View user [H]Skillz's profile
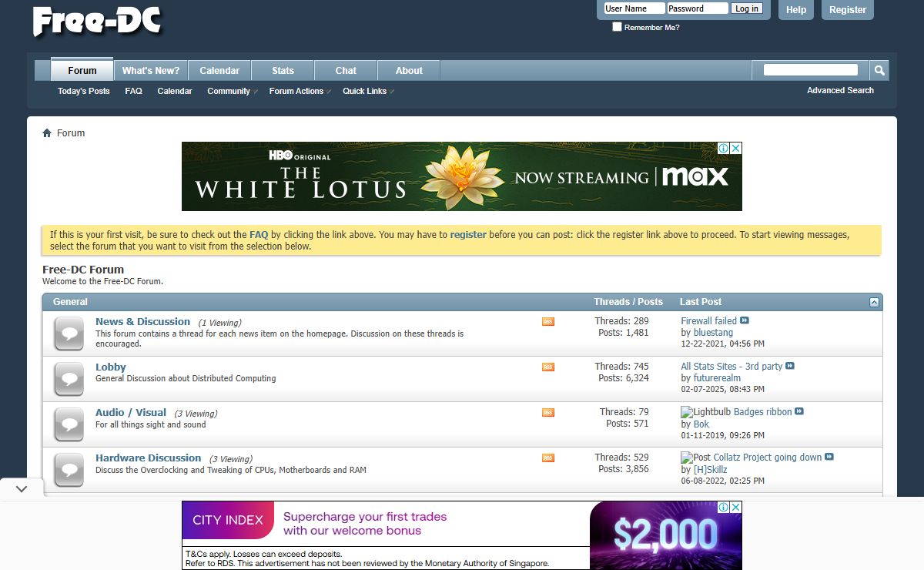This screenshot has width=924, height=570. click(710, 469)
